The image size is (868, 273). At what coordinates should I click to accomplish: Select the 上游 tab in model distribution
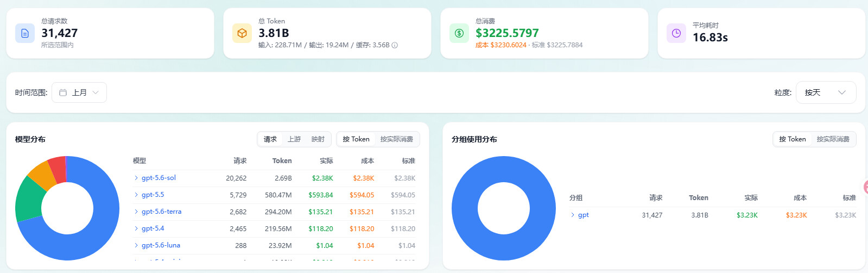[294, 139]
